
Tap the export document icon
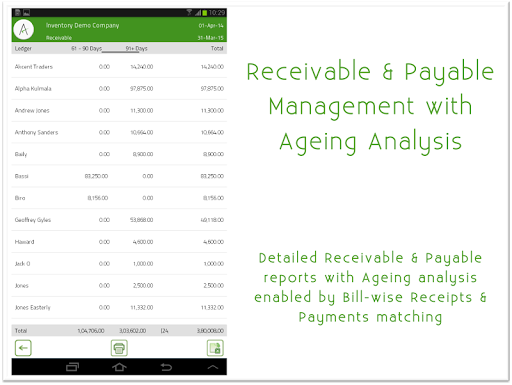click(x=215, y=348)
